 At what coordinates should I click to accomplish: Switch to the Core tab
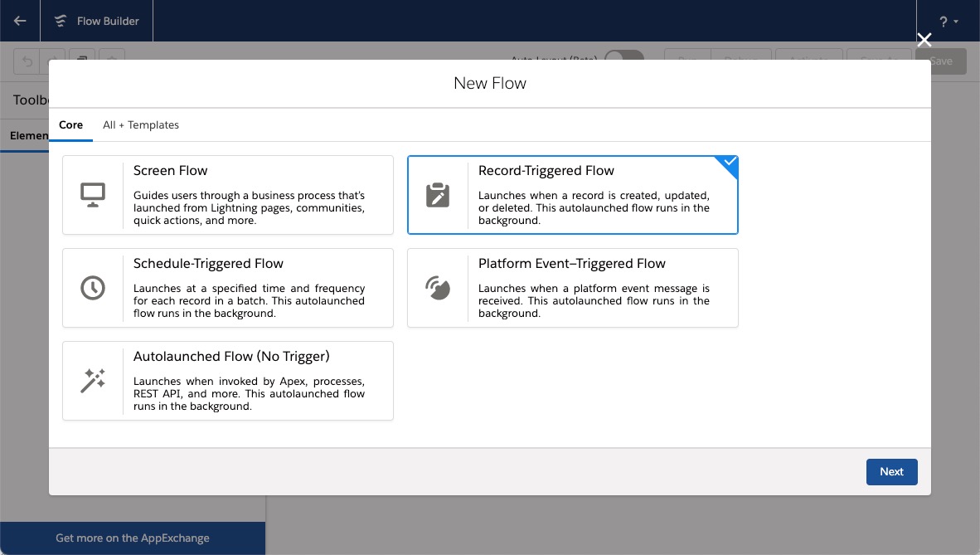pyautogui.click(x=70, y=125)
